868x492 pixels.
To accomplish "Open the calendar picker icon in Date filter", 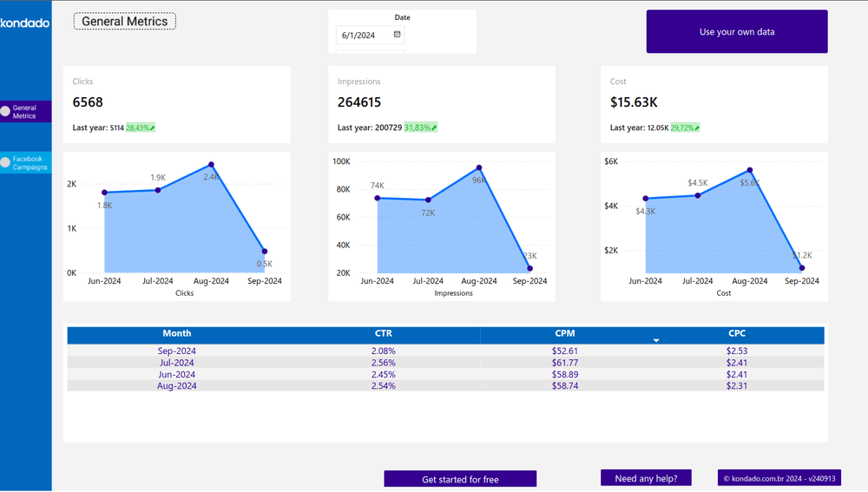I will tap(398, 35).
